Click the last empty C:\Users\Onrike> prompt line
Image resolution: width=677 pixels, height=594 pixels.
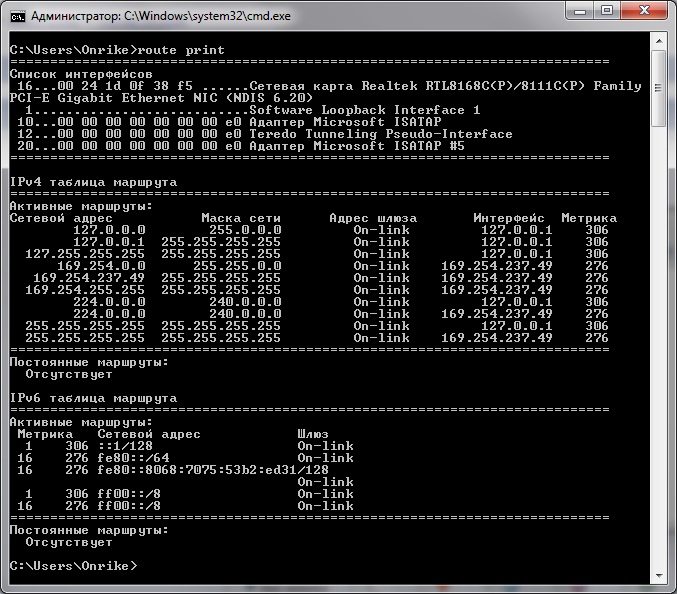pos(72,566)
